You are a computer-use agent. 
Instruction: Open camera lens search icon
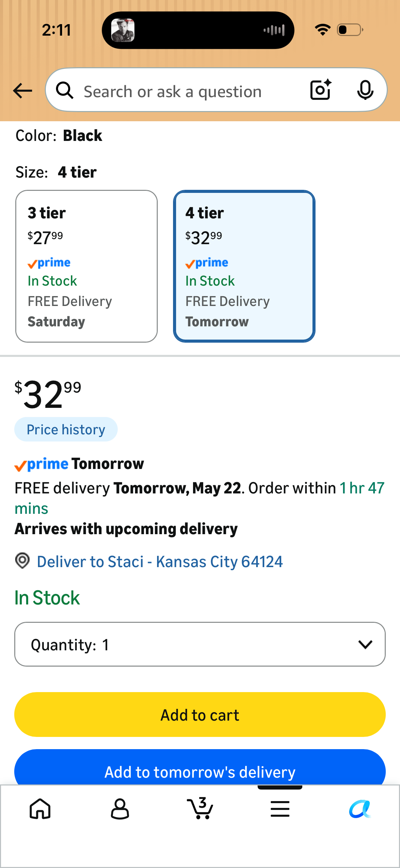pos(321,90)
